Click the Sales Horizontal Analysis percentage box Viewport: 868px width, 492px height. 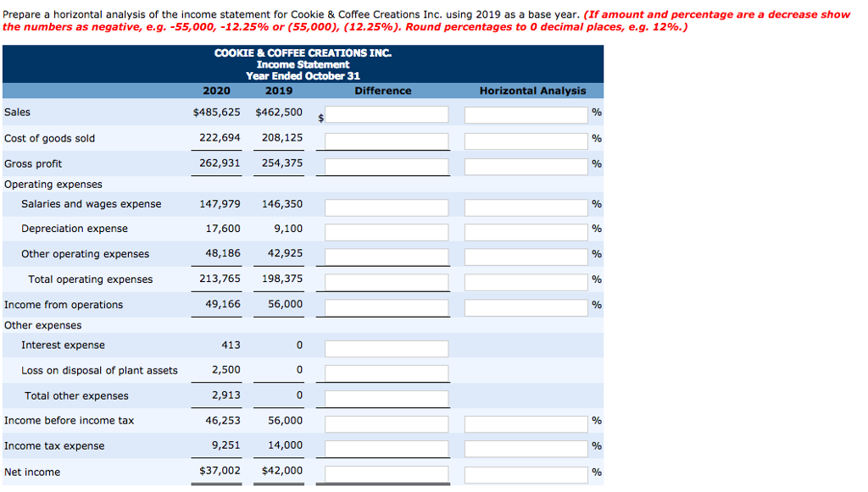click(x=526, y=113)
